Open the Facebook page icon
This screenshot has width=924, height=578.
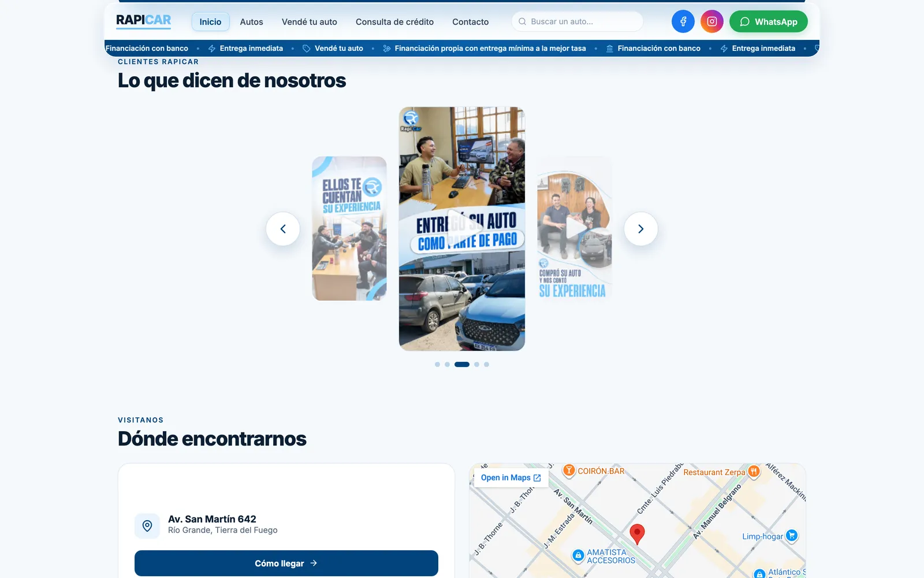[683, 21]
